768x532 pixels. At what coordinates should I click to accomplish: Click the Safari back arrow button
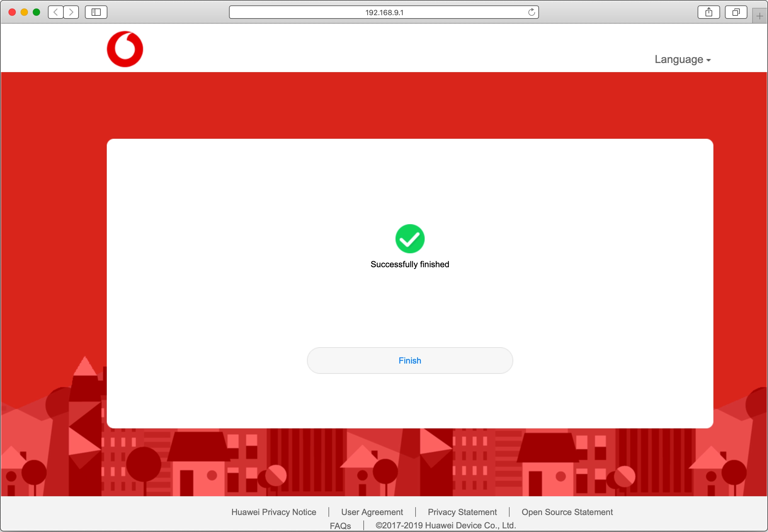click(x=56, y=12)
